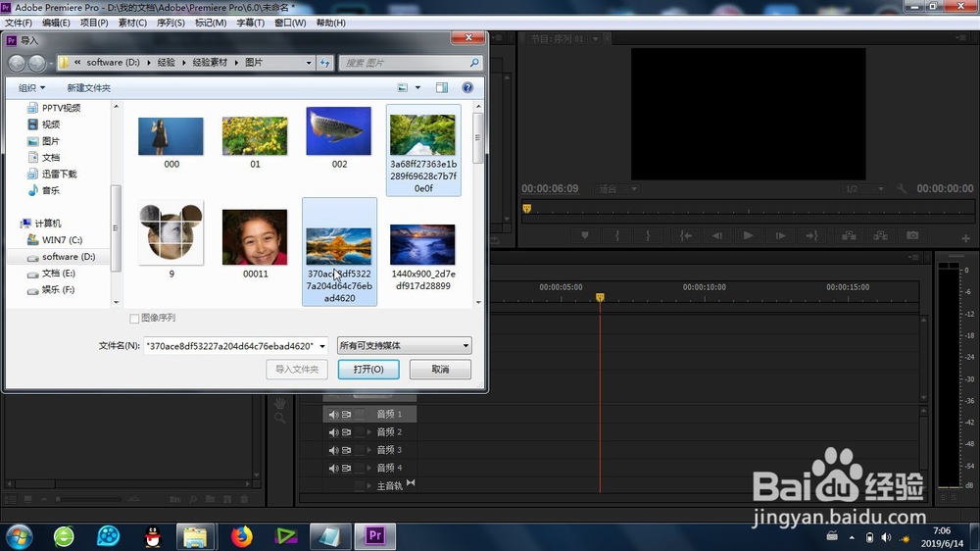Toggle the preview pane button
The height and width of the screenshot is (551, 980).
[442, 87]
